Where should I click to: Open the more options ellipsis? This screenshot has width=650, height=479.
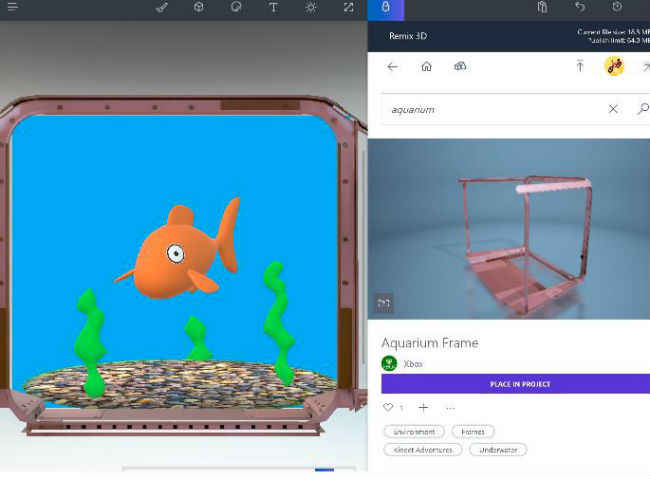[450, 408]
